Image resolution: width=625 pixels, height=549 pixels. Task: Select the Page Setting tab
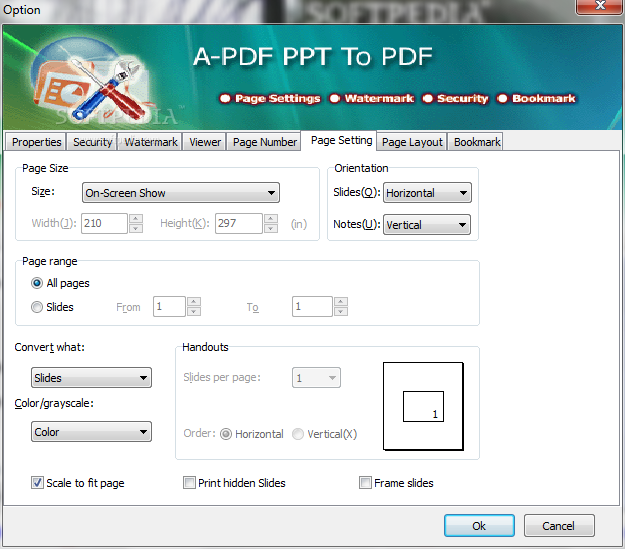341,140
